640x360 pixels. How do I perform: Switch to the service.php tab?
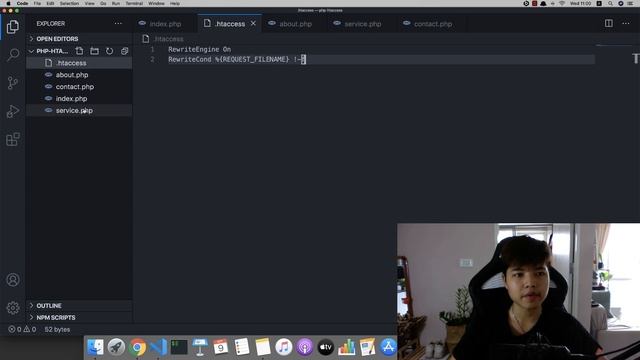click(x=362, y=24)
